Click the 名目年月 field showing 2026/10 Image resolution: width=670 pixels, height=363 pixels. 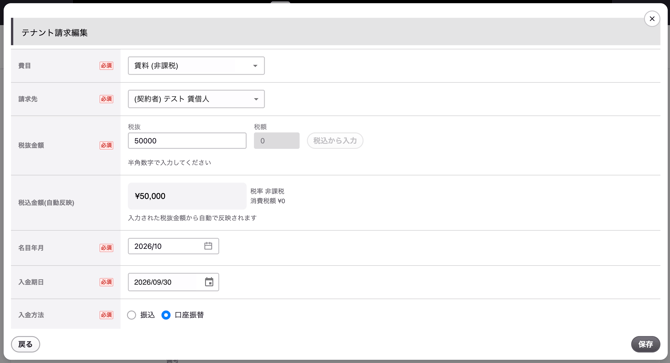coord(173,246)
